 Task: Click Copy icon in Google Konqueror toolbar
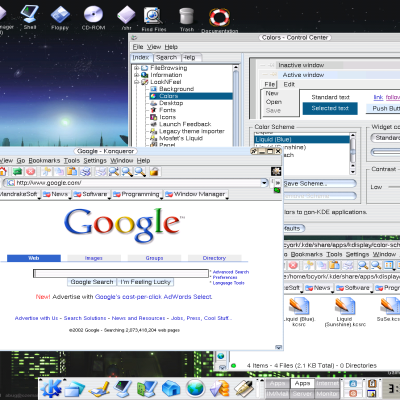[60, 172]
